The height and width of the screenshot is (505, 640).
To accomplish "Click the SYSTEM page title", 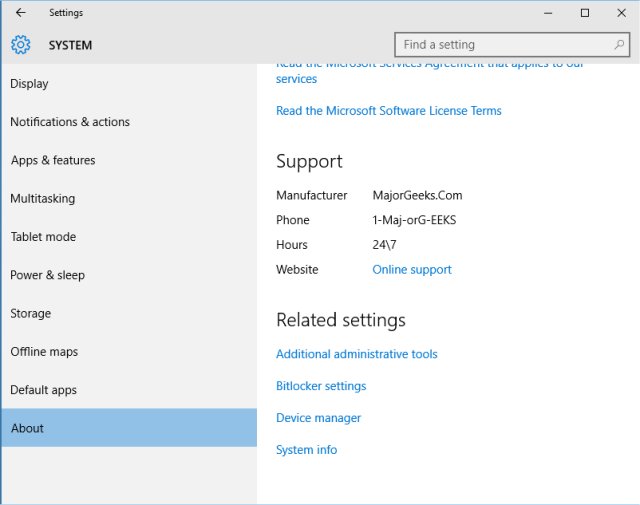I will pos(70,45).
